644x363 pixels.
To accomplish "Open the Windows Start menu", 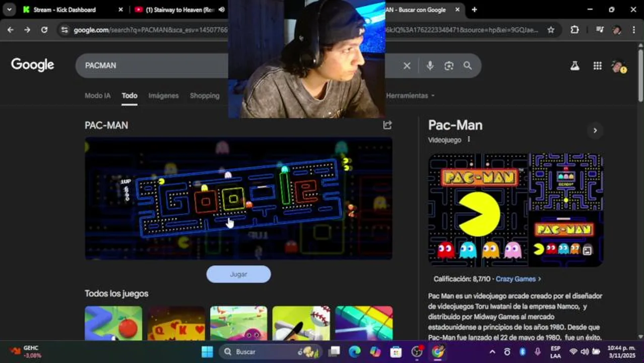I will click(x=207, y=352).
